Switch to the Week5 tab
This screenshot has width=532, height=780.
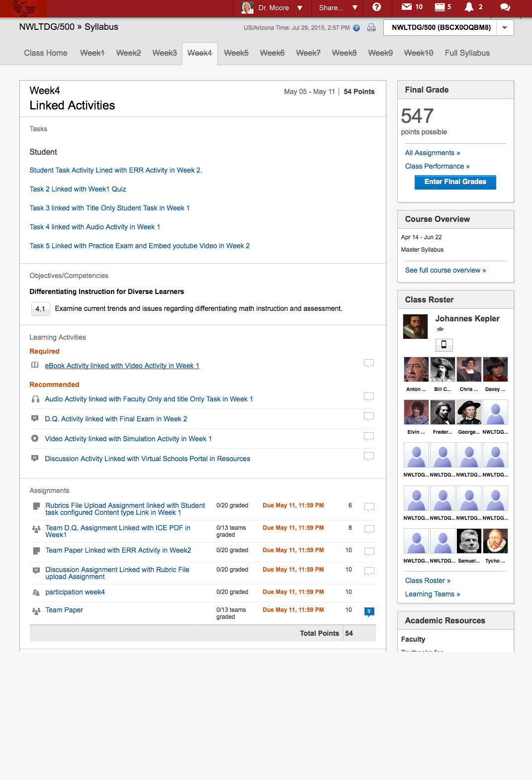point(236,53)
